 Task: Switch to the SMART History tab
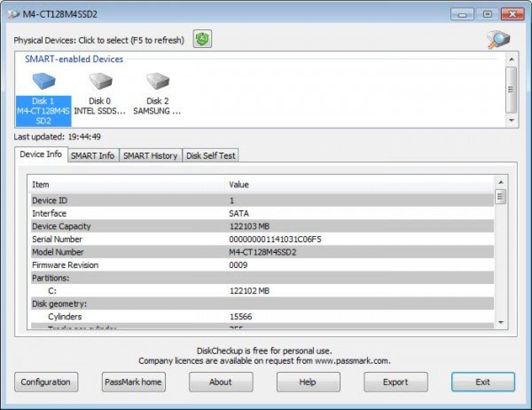coord(151,155)
